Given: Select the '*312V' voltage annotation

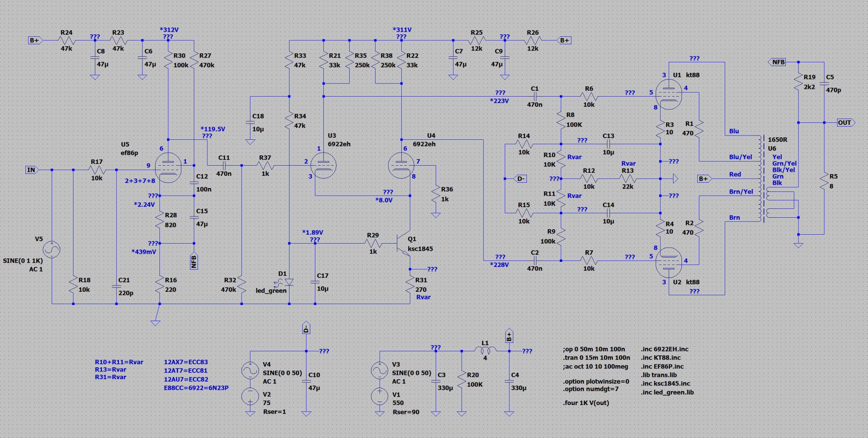Looking at the screenshot, I should click(169, 30).
